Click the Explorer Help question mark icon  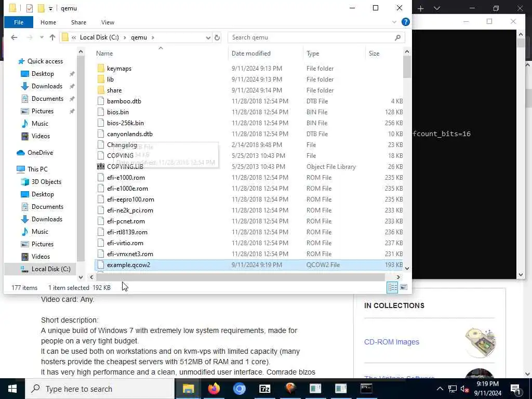point(405,22)
